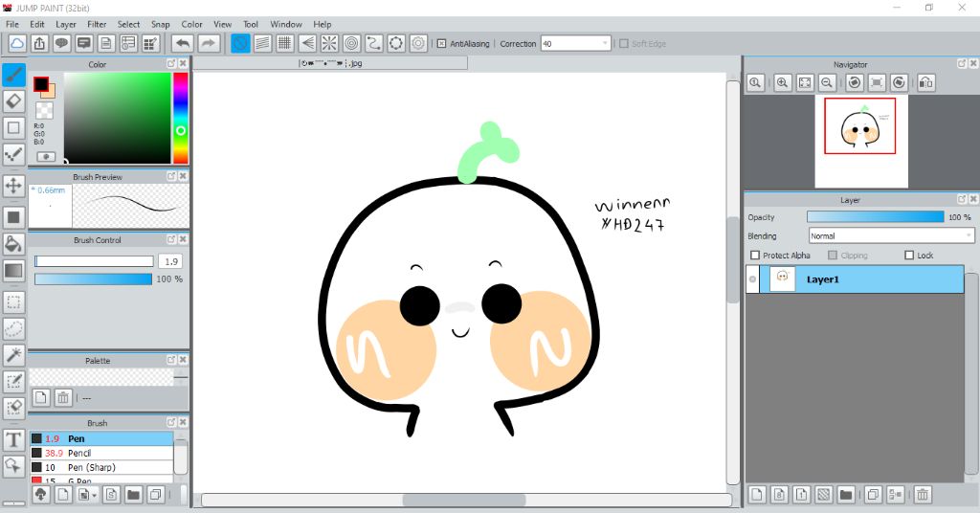The image size is (980, 513).
Task: Adjust the layer Opacity slider
Action: [875, 217]
